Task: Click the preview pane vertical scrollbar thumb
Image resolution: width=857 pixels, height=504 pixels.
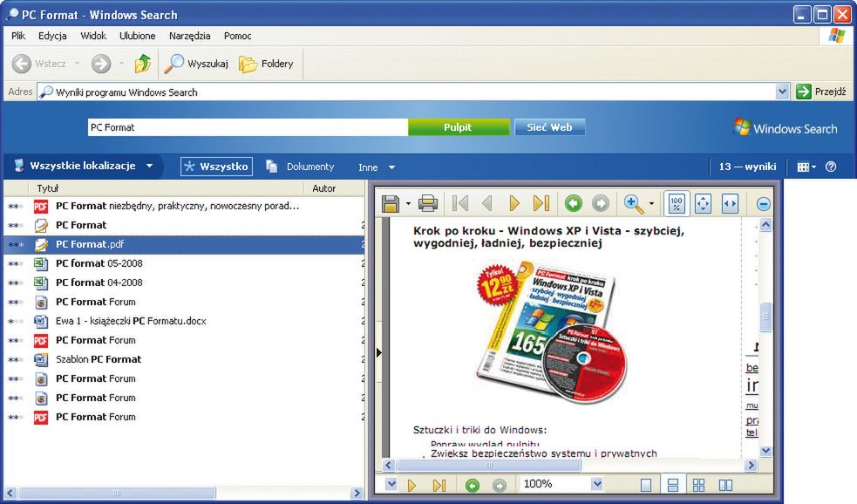Action: tap(765, 317)
